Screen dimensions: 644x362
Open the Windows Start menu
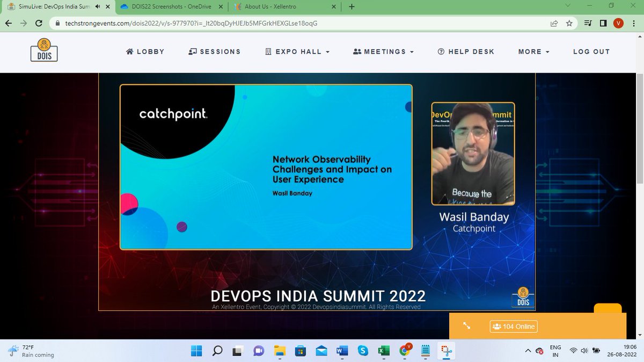pyautogui.click(x=197, y=351)
